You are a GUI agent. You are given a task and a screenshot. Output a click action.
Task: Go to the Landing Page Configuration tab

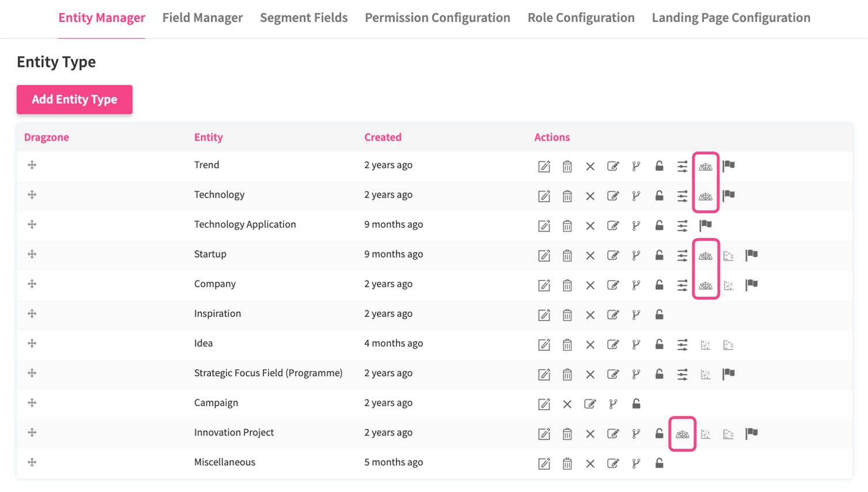(731, 18)
